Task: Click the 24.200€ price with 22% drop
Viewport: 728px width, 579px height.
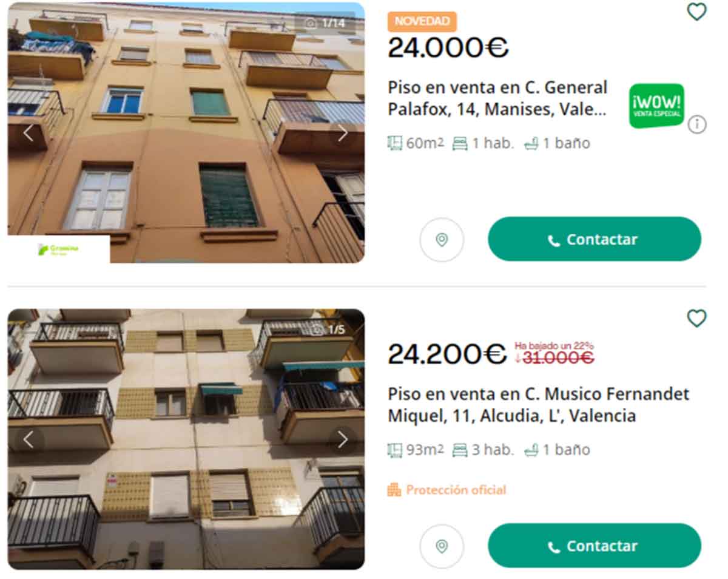Action: 447,354
